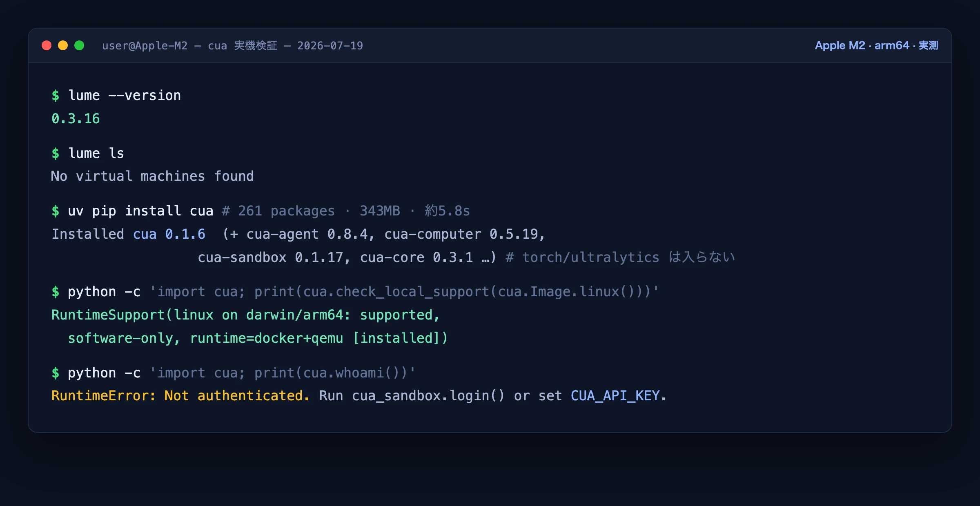Screen dimensions: 980x506
Task: Click the 'lume ls' command line
Action: pos(88,153)
